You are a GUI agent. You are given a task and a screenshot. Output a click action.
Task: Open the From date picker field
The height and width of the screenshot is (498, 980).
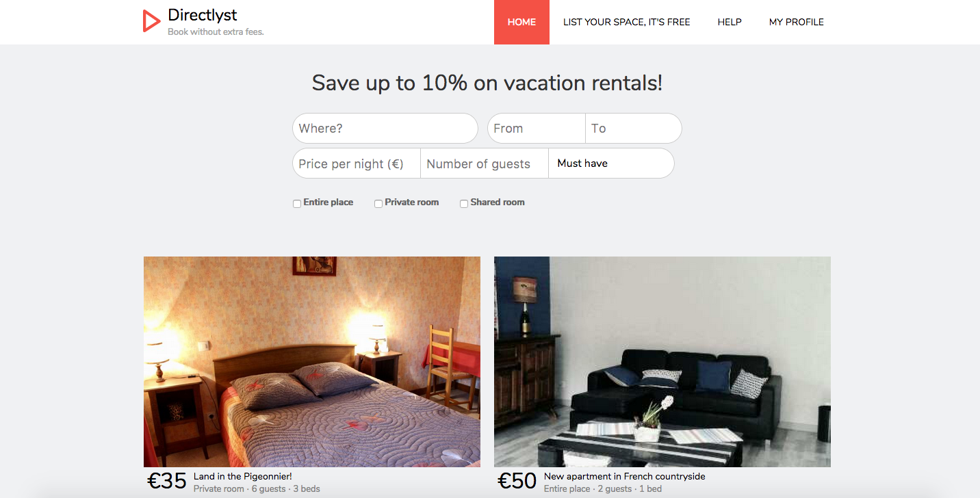[537, 129]
